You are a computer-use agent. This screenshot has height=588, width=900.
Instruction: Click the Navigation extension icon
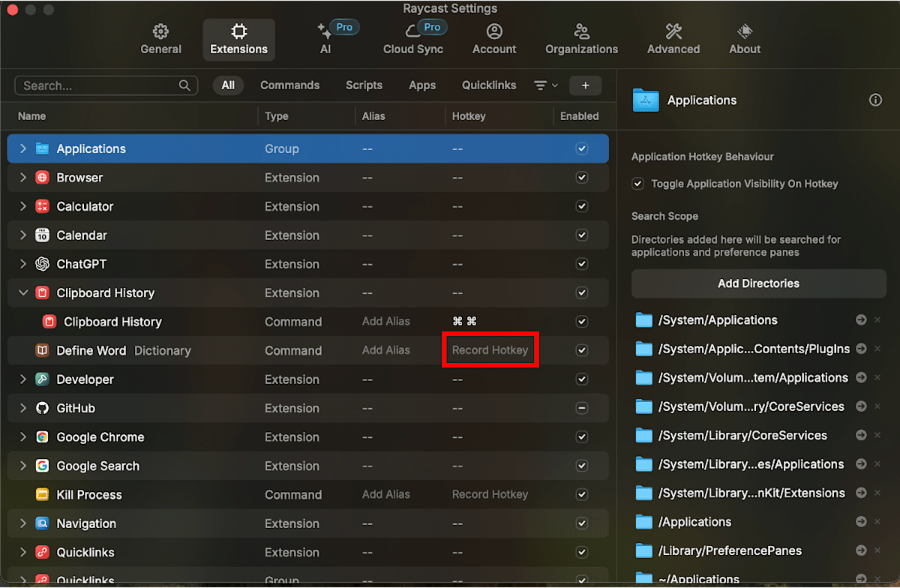coord(42,523)
